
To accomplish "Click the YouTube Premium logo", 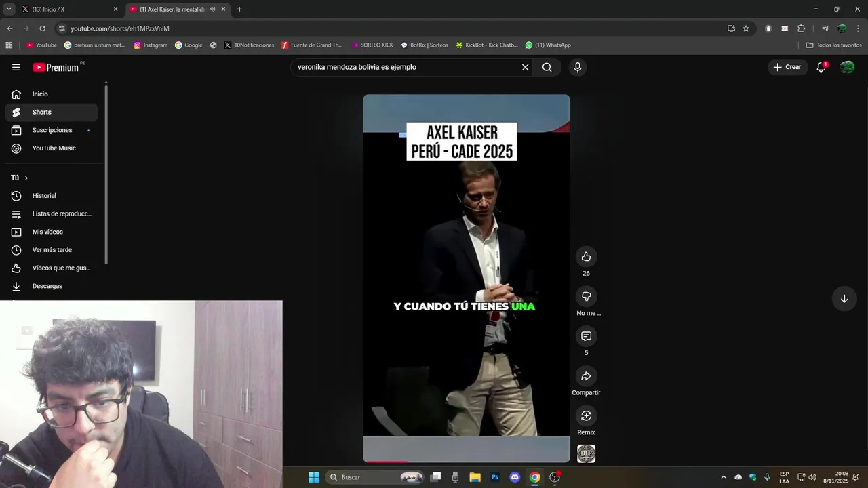I will point(56,67).
